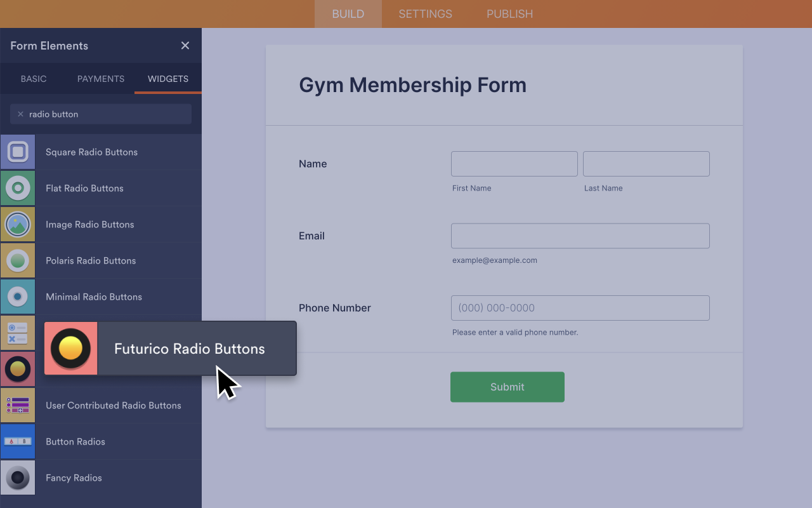Click the green Submit button
Screen dimensions: 812x508
507,387
